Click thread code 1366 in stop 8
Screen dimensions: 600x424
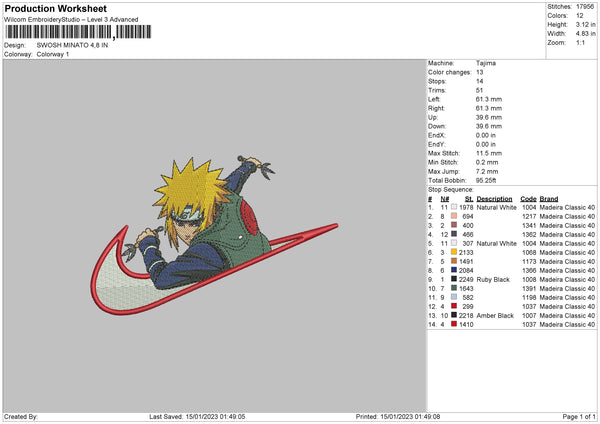coord(529,270)
